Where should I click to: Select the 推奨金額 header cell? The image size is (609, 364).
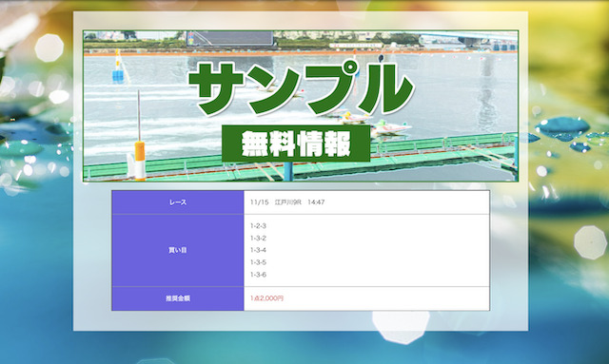tap(178, 298)
